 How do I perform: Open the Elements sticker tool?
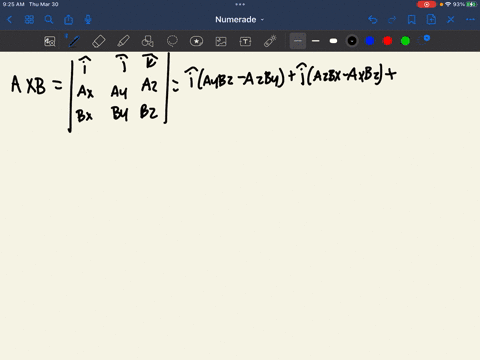[196, 41]
